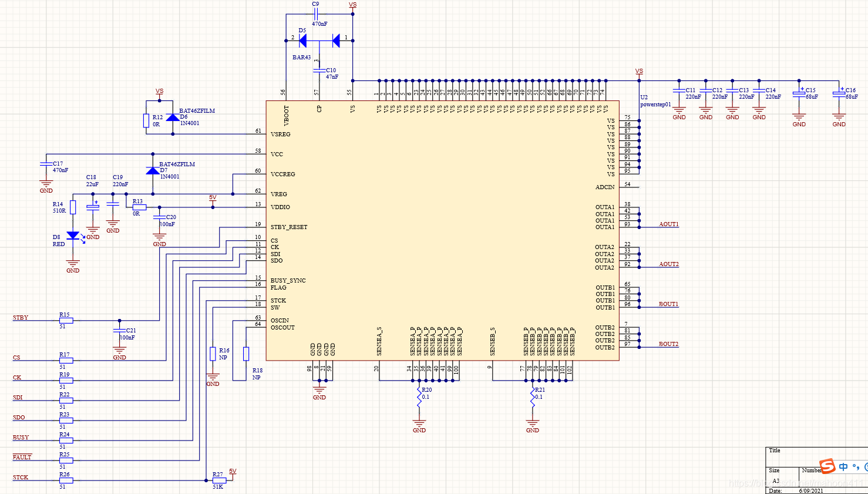The width and height of the screenshot is (868, 494).
Task: Click the VS power port above C9
Action: (x=352, y=6)
